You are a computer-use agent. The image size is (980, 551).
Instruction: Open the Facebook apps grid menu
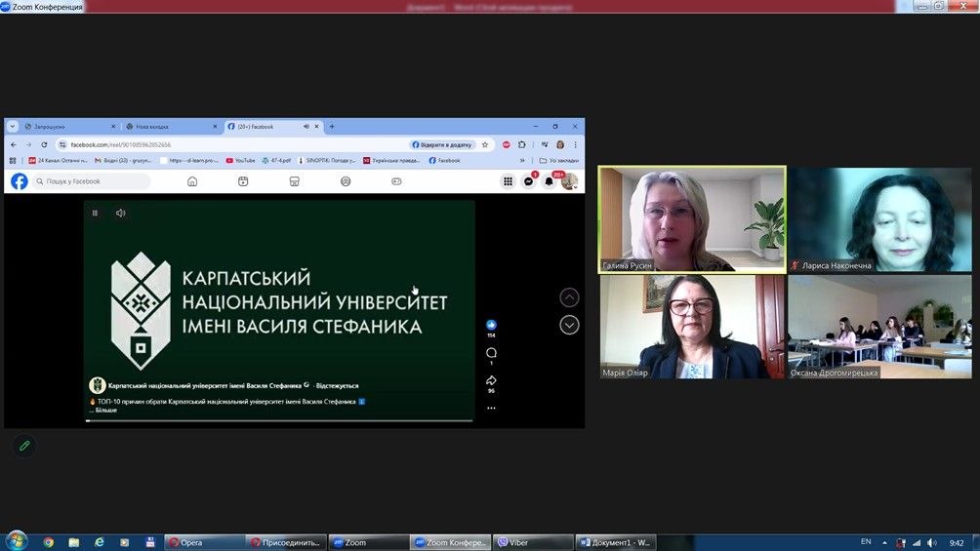click(x=508, y=181)
